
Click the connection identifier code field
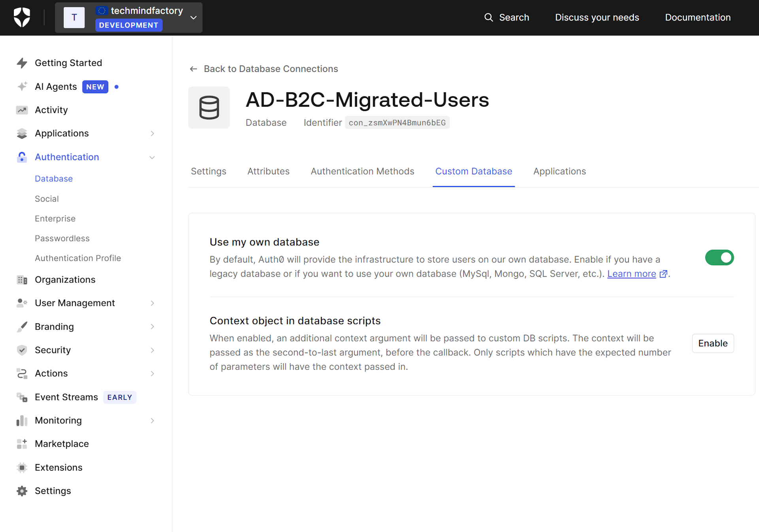click(397, 123)
